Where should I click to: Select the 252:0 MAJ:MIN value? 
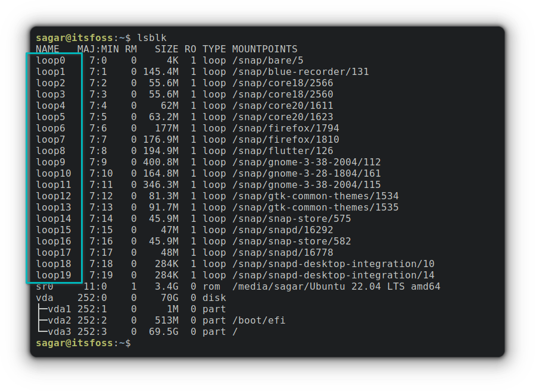tap(94, 297)
